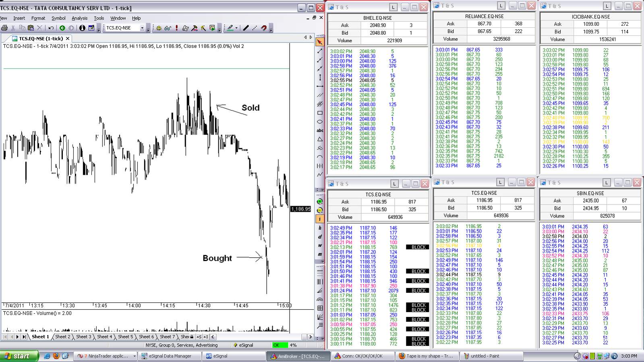Select the abc text drawing tool
644x362 pixels.
click(x=320, y=130)
